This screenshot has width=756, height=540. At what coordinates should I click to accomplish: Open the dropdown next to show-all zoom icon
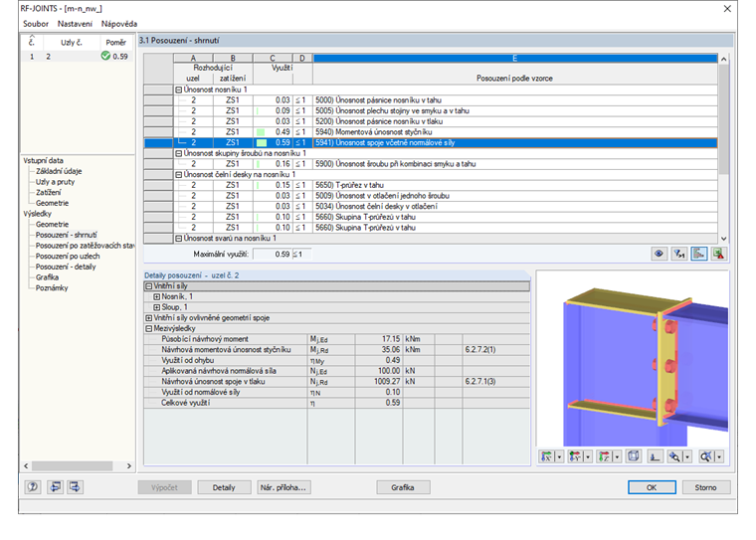(x=719, y=456)
